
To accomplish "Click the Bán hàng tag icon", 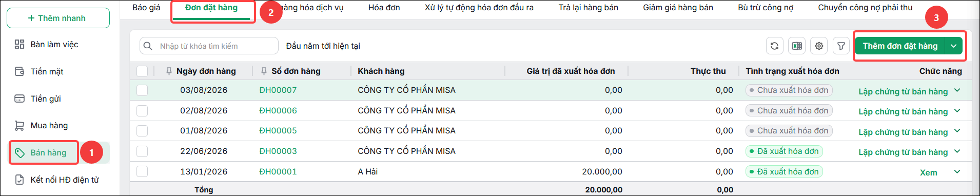I will 19,153.
